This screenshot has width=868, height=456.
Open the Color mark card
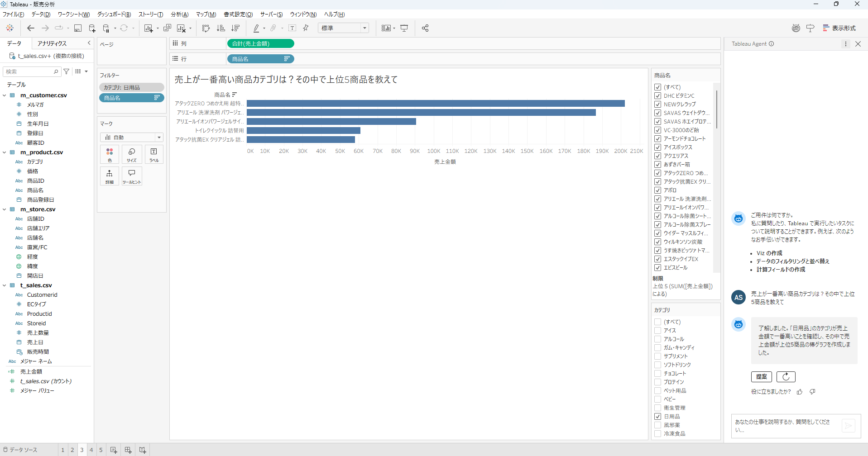coord(110,154)
